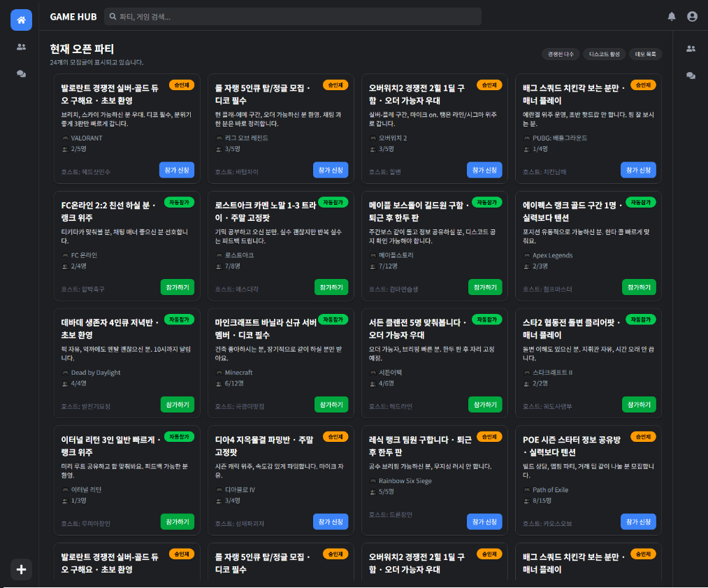Toggle the 데모 목록 filter chip

click(x=645, y=55)
